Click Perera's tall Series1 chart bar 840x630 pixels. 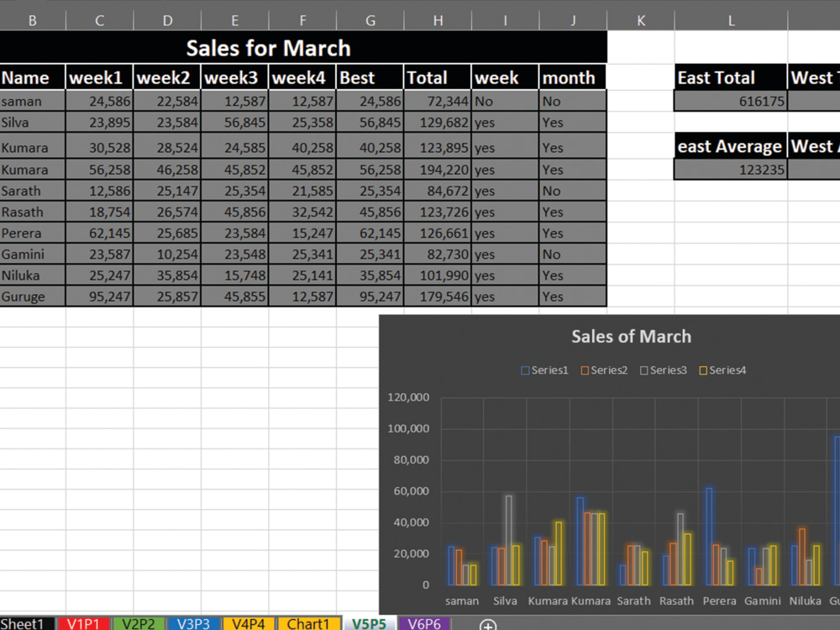tap(709, 536)
